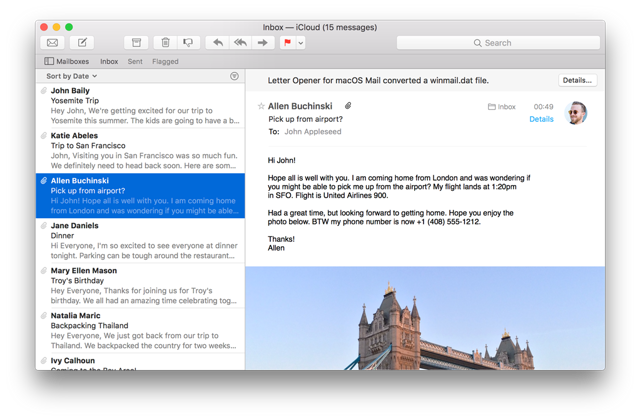Click the Tower Bridge photo attachment
The height and width of the screenshot is (420, 640).
point(425,318)
